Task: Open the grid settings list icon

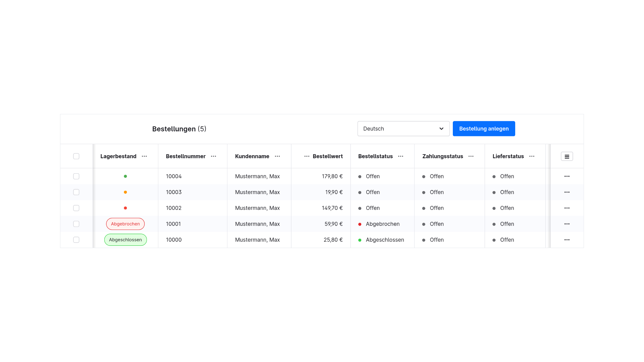Action: pyautogui.click(x=567, y=157)
